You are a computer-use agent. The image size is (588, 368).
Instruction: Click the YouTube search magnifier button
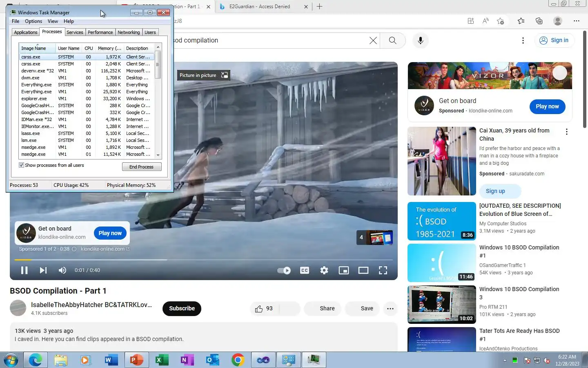coord(393,40)
